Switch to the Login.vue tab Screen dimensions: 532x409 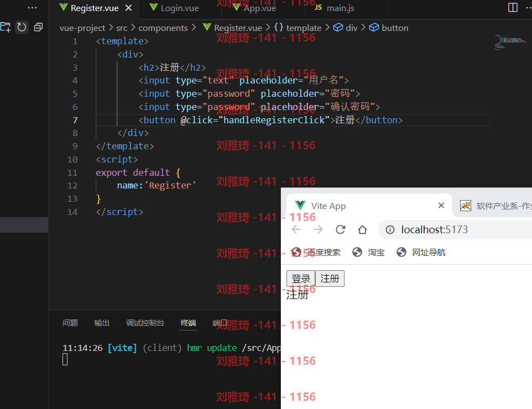[180, 8]
